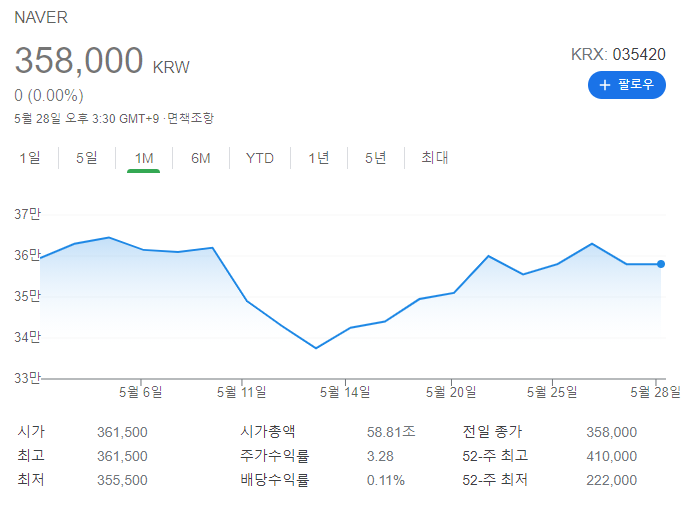Click the 배당수익률 value 0.11%
The height and width of the screenshot is (512, 685).
pyautogui.click(x=386, y=480)
